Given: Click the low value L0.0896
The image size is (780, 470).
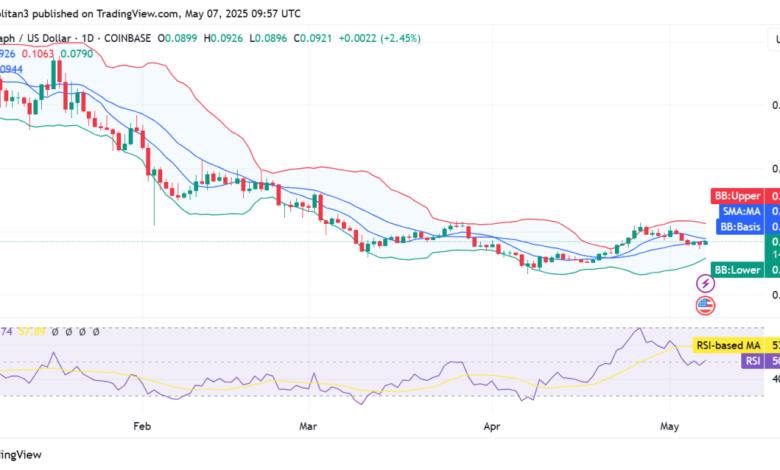Looking at the screenshot, I should pos(268,38).
